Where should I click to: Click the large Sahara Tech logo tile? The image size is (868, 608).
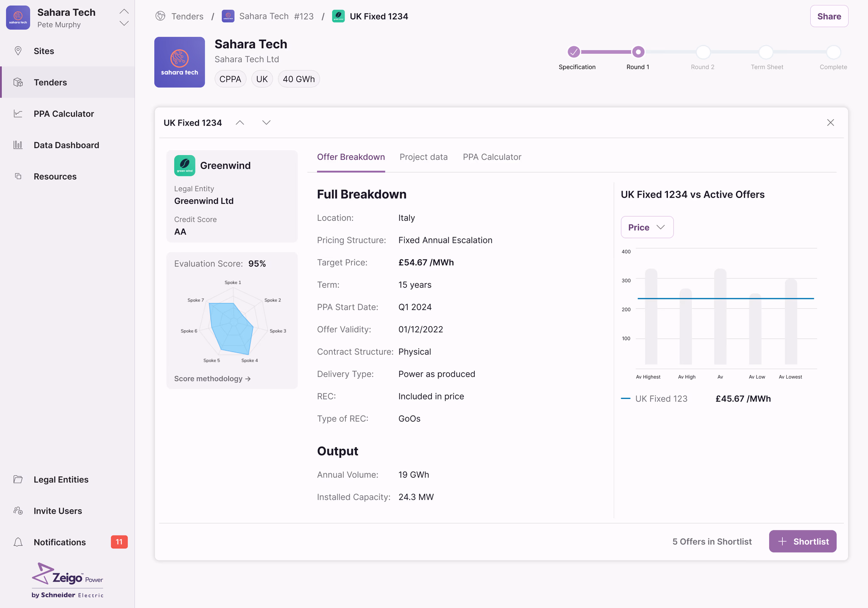click(180, 62)
